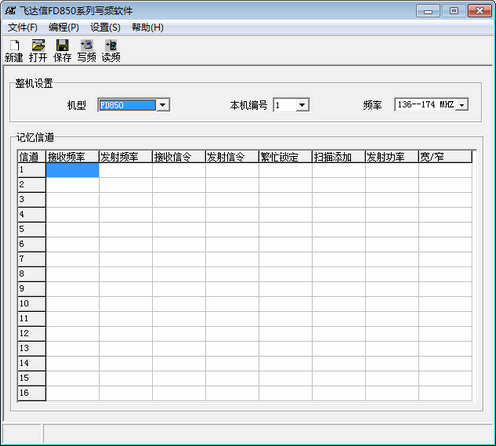Screen dimensions: 496x446
Task: Open the 编程(P) menu
Action: tap(64, 28)
